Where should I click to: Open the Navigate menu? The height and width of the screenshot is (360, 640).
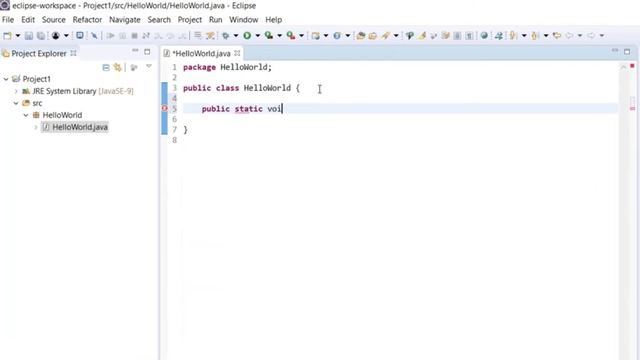(x=124, y=20)
